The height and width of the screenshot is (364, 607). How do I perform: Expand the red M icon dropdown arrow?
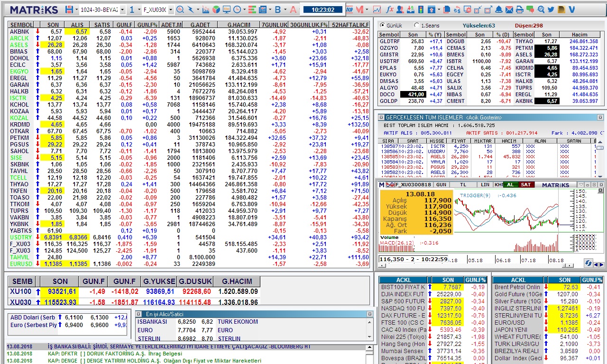pos(367,9)
